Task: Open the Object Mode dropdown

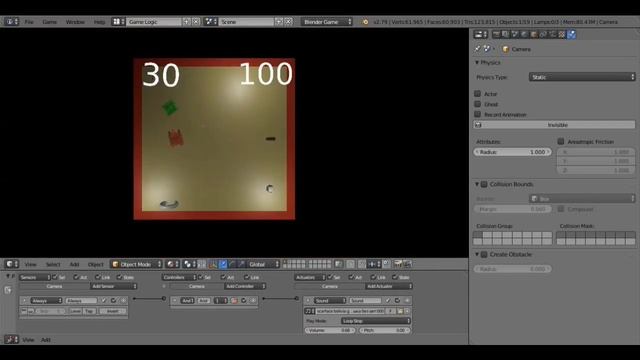Action: point(136,264)
